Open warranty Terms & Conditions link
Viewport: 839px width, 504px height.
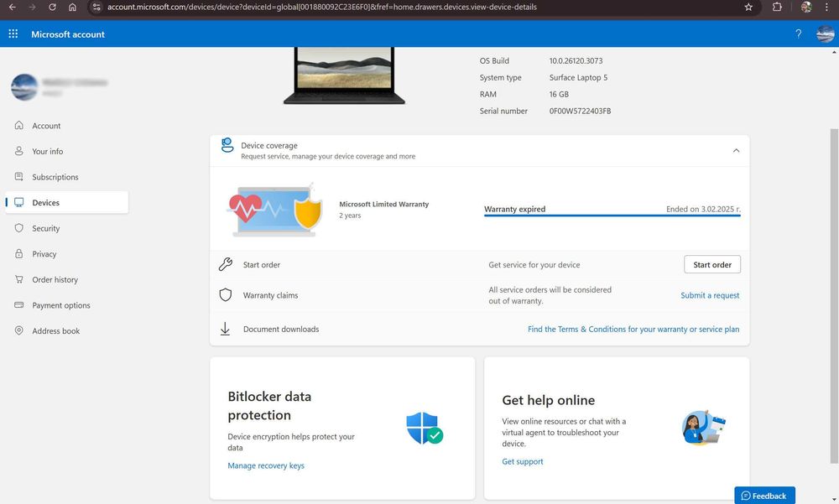pos(633,329)
